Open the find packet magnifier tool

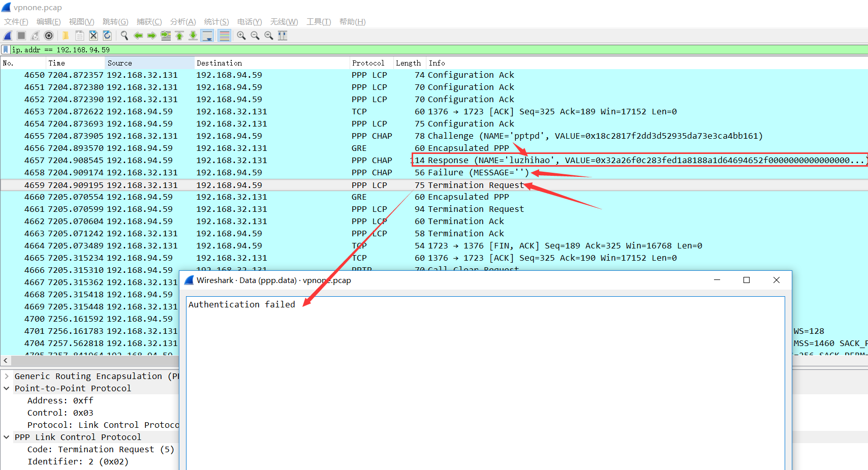pyautogui.click(x=124, y=36)
